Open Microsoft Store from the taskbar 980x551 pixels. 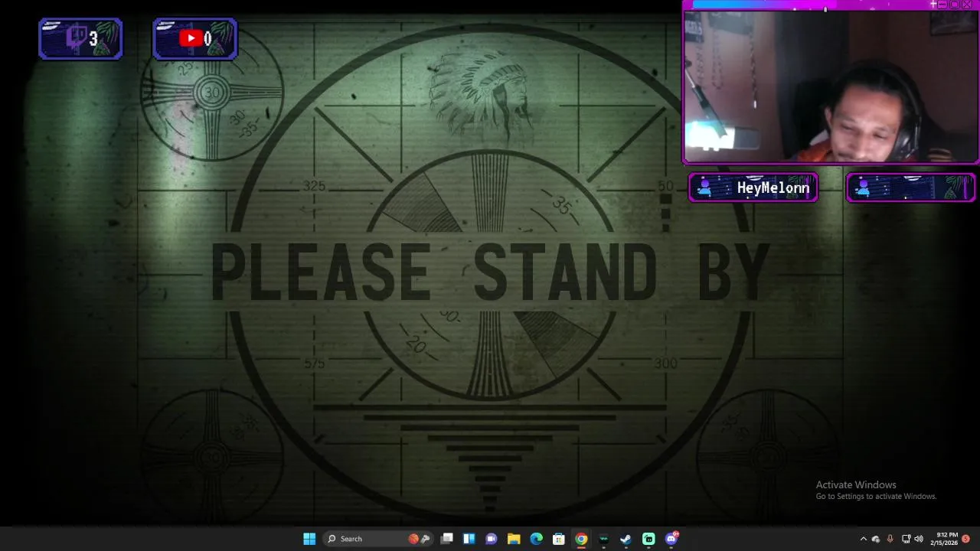[x=559, y=539]
